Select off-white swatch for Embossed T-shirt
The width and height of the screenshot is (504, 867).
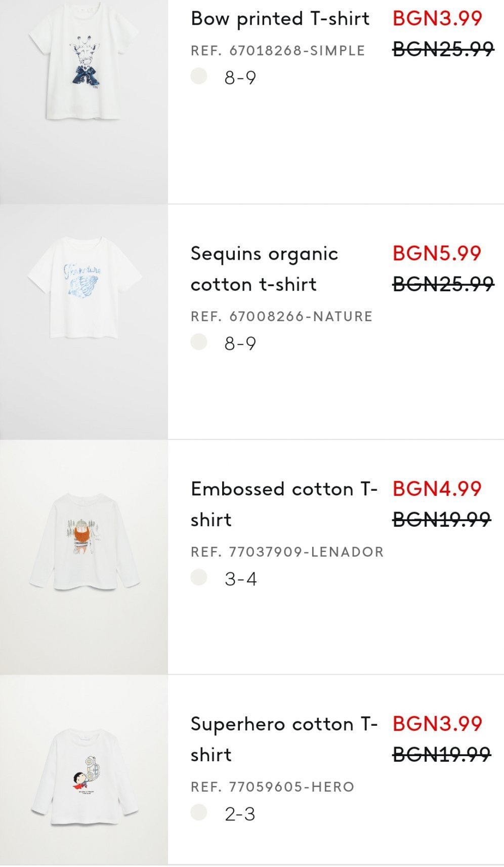coord(199,577)
